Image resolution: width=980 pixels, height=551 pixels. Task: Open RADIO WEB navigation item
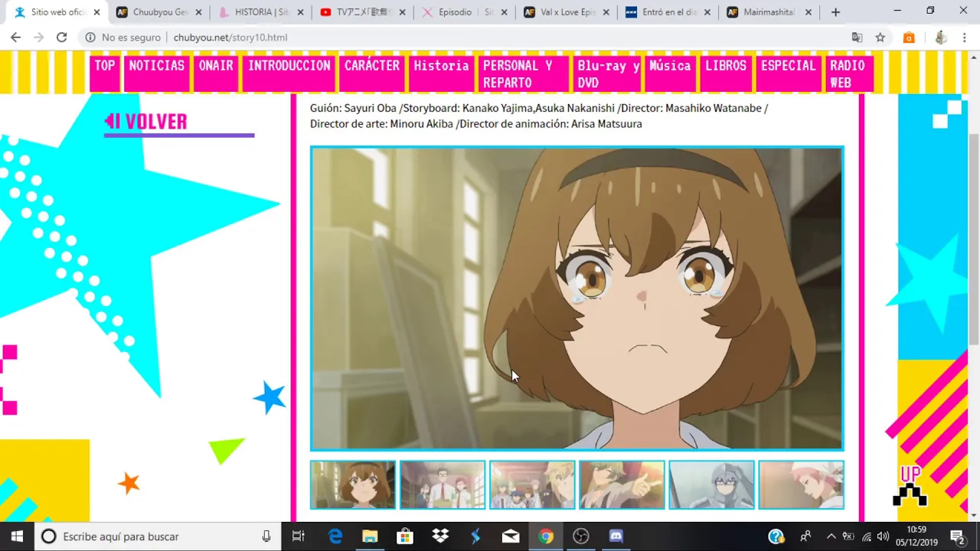[848, 74]
